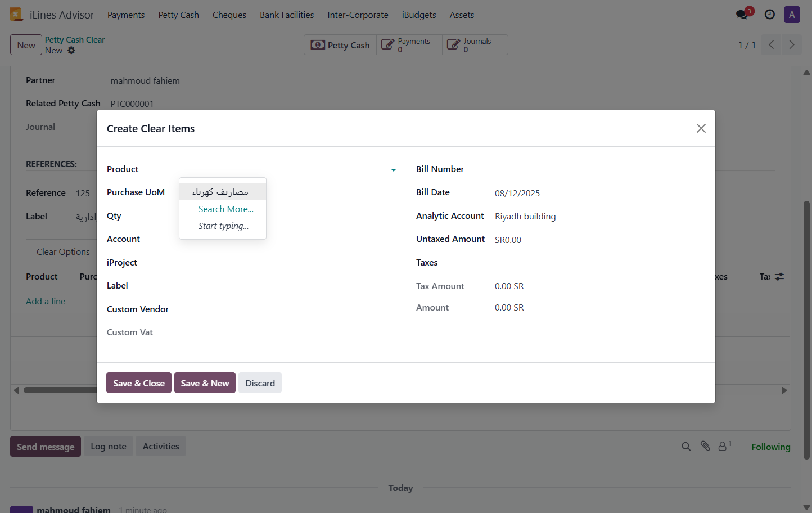
Task: Open the activities clock icon
Action: pos(770,15)
